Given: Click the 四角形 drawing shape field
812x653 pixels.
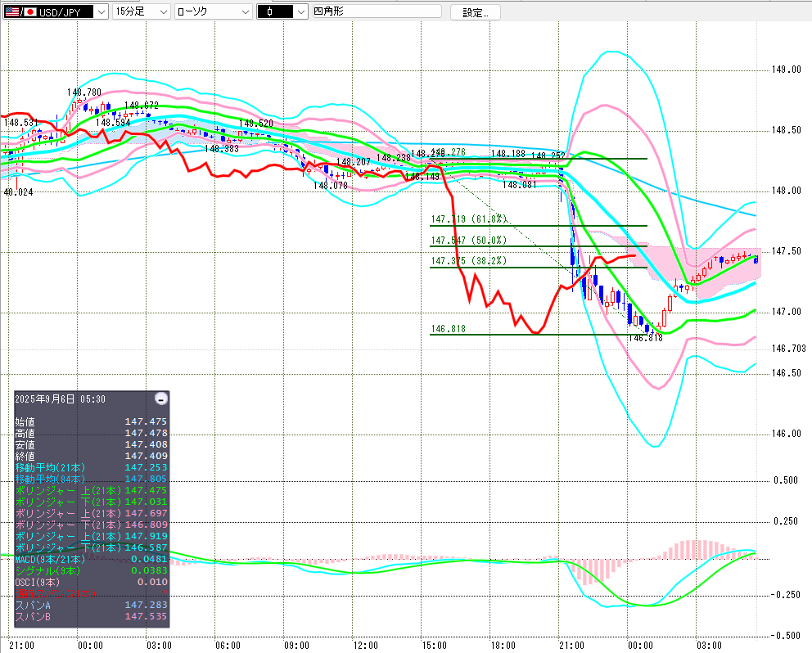Looking at the screenshot, I should click(377, 11).
